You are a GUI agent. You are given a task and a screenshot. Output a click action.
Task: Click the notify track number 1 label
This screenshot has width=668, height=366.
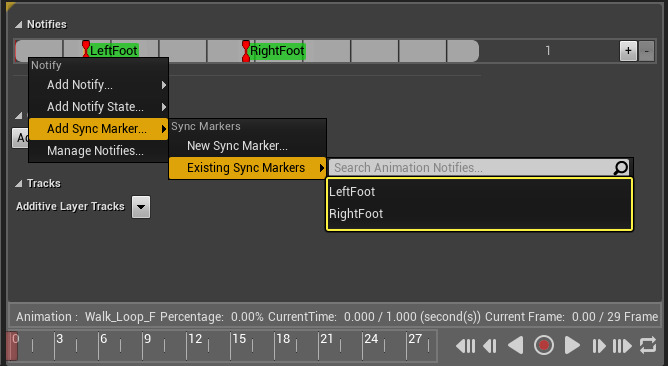(548, 51)
